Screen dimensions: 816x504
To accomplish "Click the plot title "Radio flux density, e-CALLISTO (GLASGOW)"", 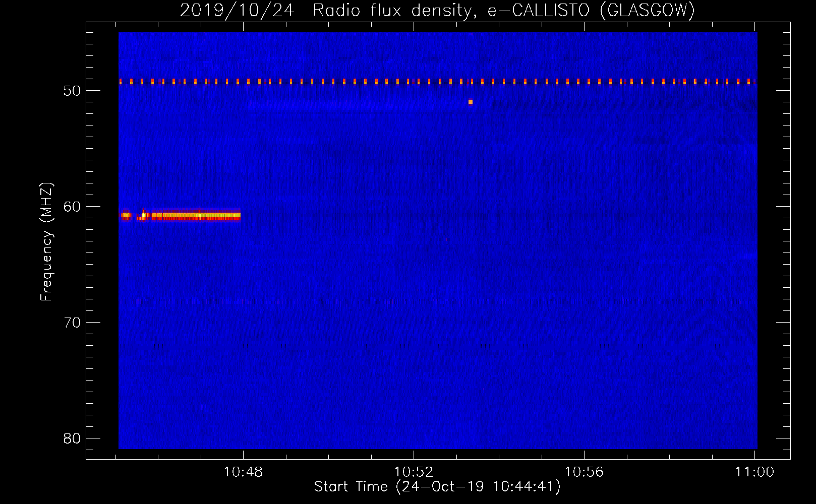I will [503, 11].
